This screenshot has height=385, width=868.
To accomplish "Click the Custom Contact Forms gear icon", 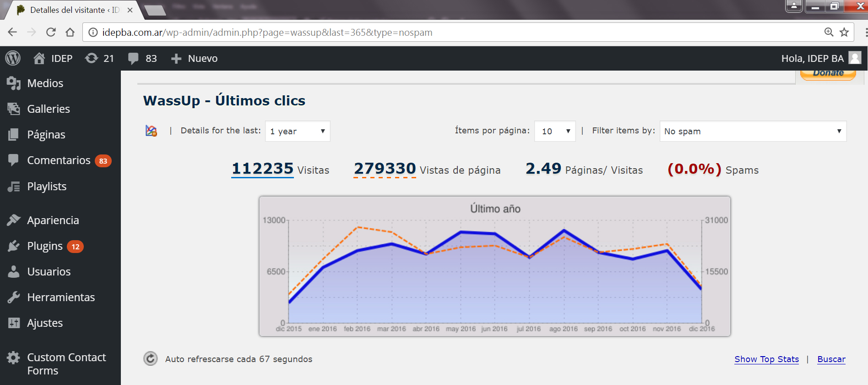I will coord(14,357).
